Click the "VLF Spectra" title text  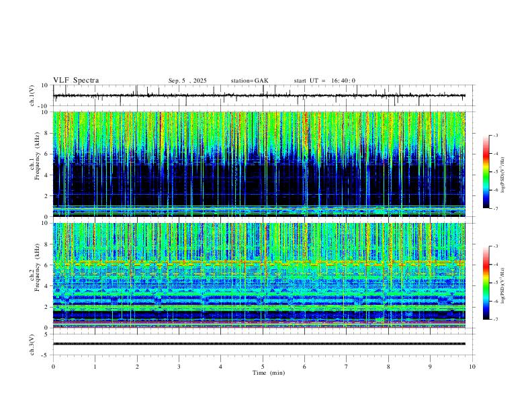click(x=76, y=80)
